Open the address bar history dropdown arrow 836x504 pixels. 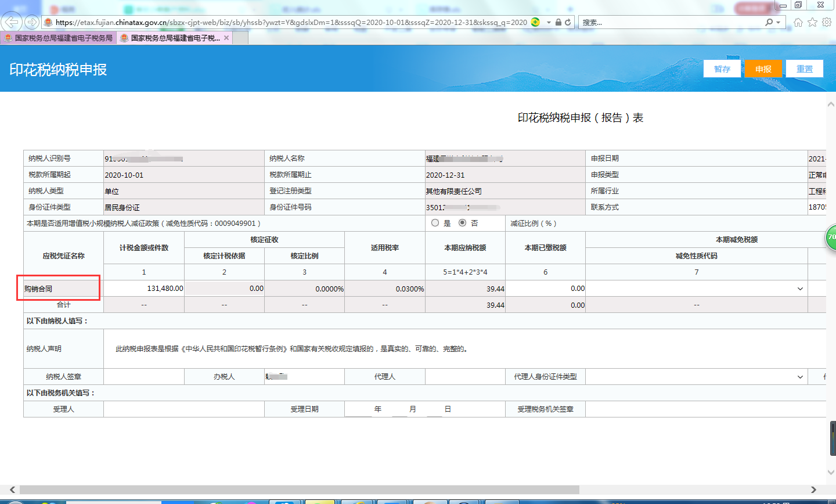click(549, 23)
